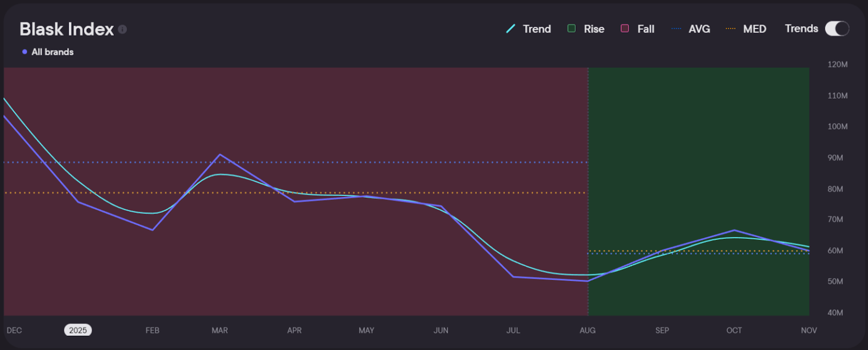This screenshot has width=868, height=350.
Task: Click the DEC label on the axis
Action: coord(14,330)
